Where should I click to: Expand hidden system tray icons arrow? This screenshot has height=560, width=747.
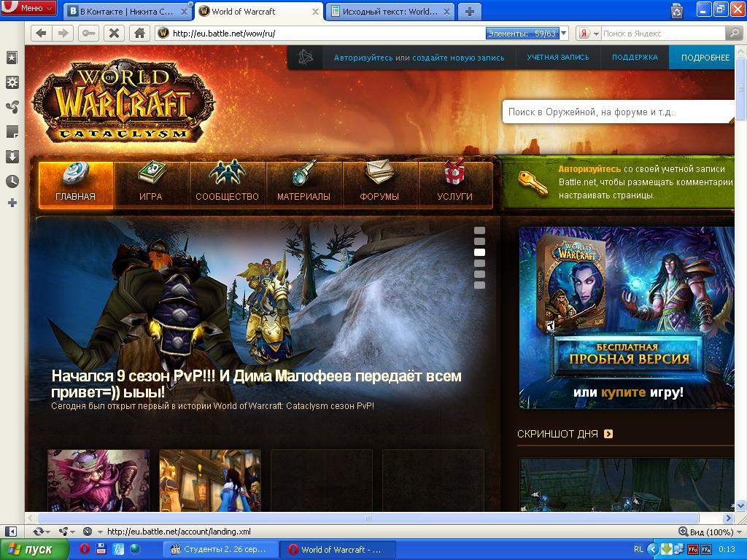point(653,549)
